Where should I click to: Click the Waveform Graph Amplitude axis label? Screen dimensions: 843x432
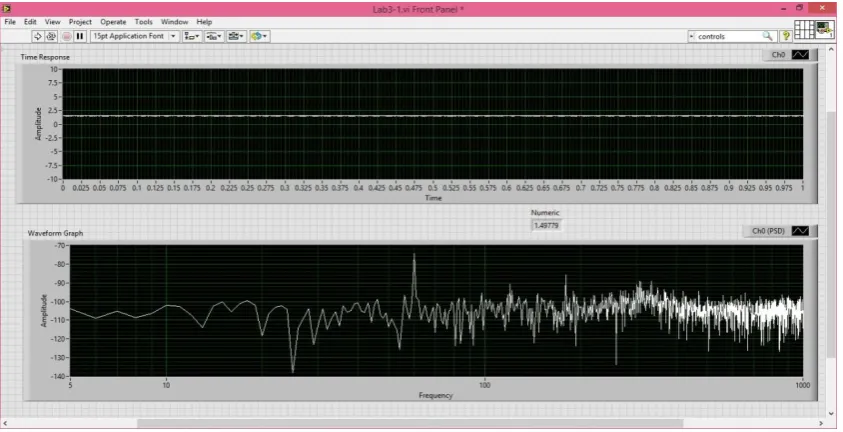point(45,311)
